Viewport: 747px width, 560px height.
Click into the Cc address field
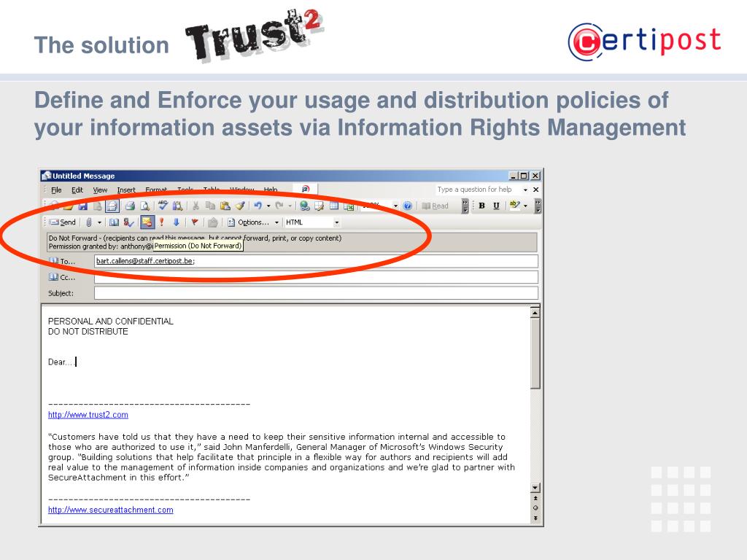point(317,277)
